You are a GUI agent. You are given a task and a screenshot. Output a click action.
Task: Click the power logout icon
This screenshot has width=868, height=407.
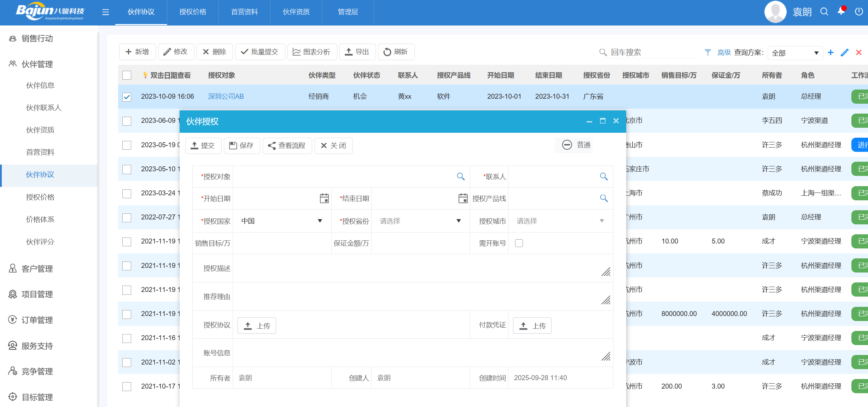pos(858,12)
